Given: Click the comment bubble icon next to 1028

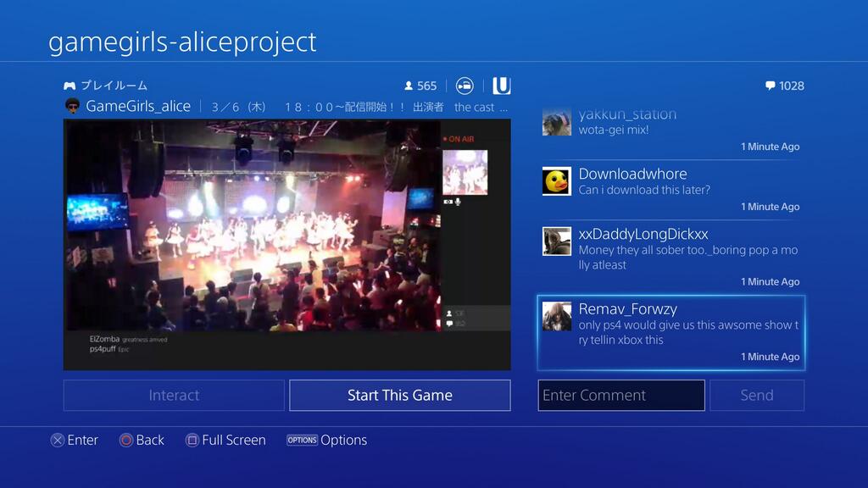Looking at the screenshot, I should [770, 86].
